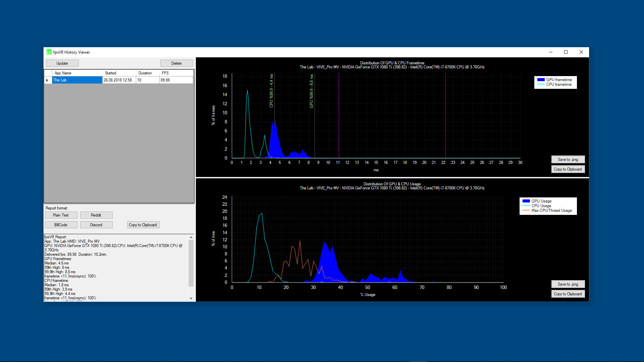Click the GPU frametime legend entry
The width and height of the screenshot is (644, 362).
559,80
